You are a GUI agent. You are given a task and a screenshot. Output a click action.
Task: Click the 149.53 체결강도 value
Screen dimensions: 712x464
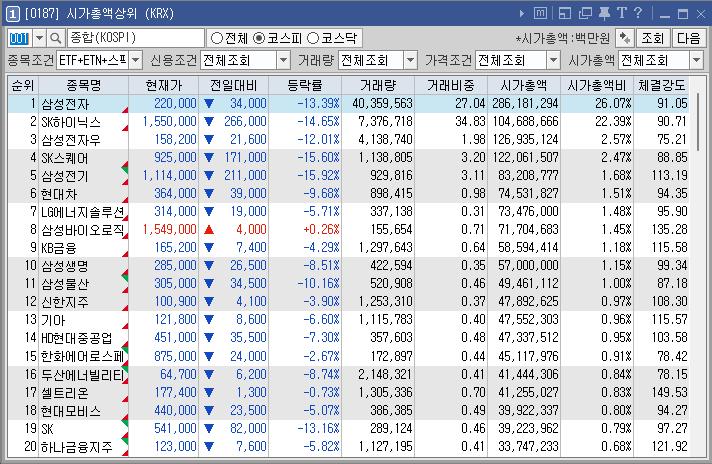pyautogui.click(x=669, y=392)
